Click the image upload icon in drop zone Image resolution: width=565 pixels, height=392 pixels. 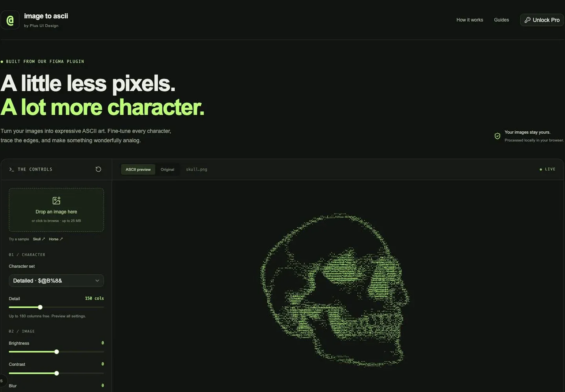(56, 201)
